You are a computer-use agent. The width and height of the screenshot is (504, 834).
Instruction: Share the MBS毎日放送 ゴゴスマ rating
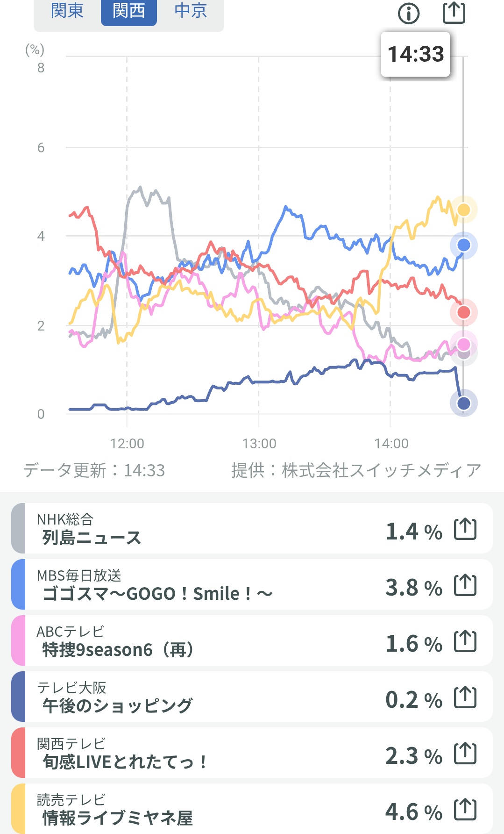pyautogui.click(x=465, y=585)
